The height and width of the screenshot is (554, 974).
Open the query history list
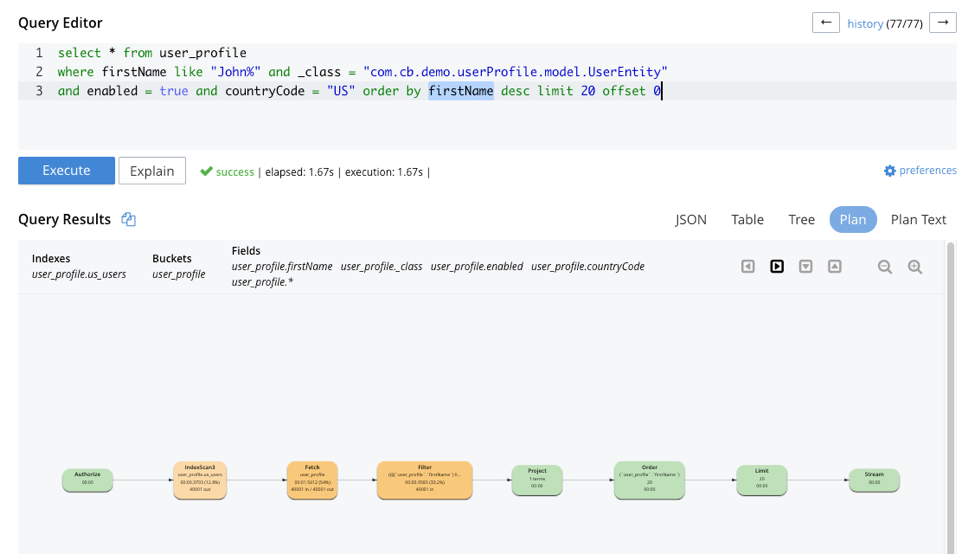[865, 24]
